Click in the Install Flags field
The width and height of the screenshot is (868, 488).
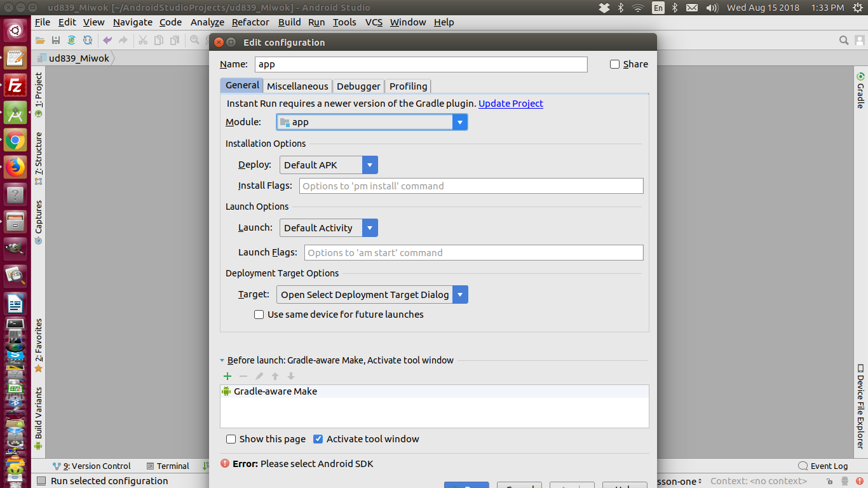470,186
